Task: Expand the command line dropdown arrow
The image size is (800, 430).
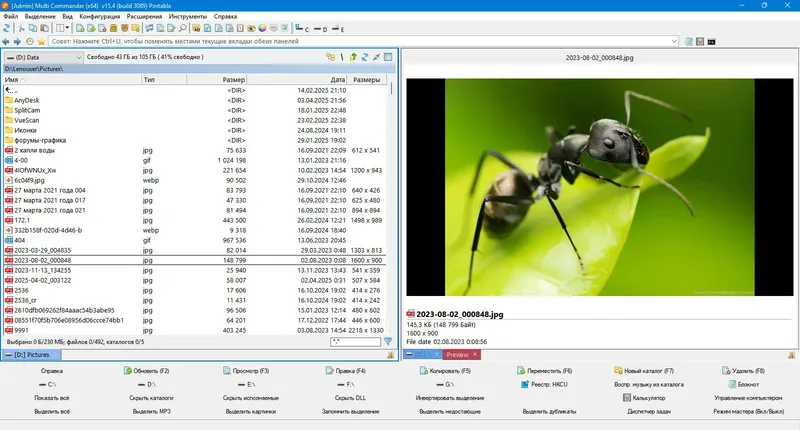Action: [674, 41]
